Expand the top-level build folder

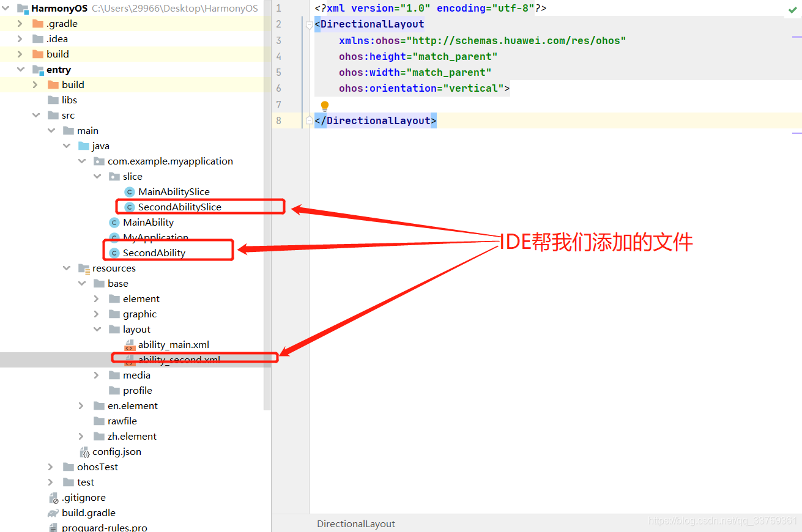coord(20,54)
